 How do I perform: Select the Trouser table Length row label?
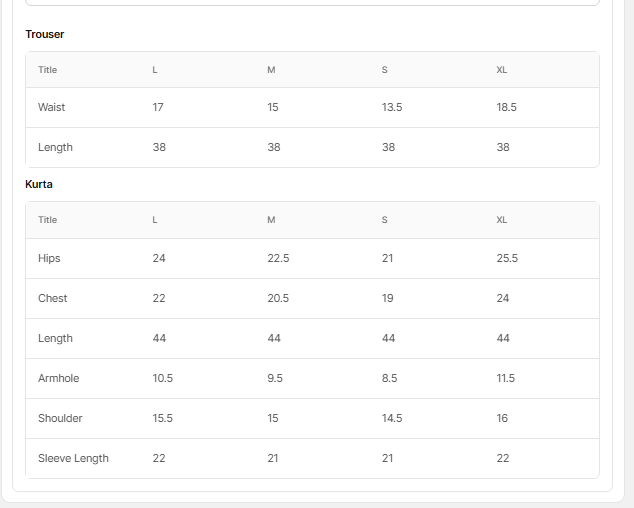click(x=55, y=147)
